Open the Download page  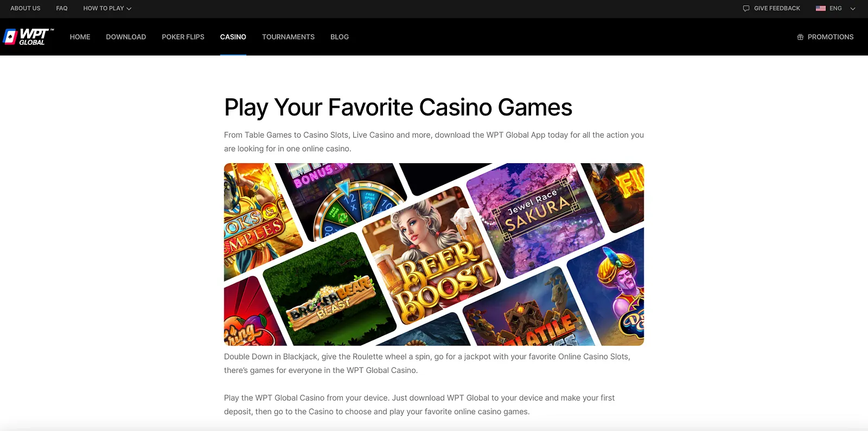pos(126,37)
